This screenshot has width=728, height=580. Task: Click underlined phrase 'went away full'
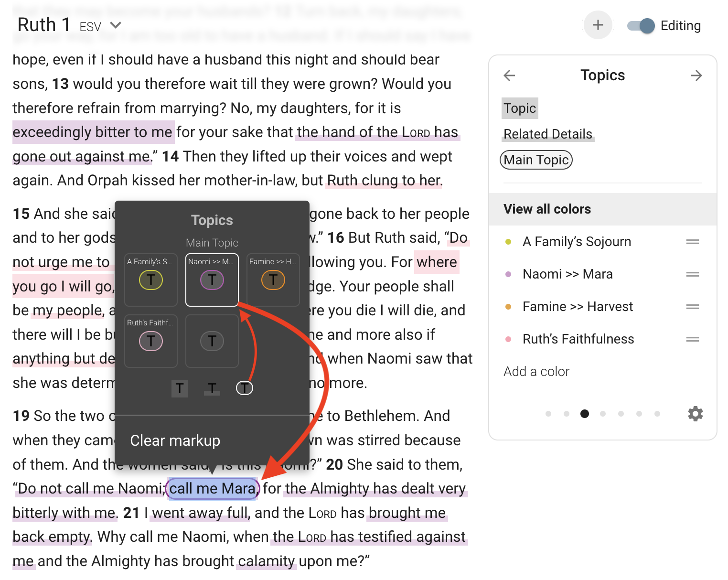tap(201, 513)
